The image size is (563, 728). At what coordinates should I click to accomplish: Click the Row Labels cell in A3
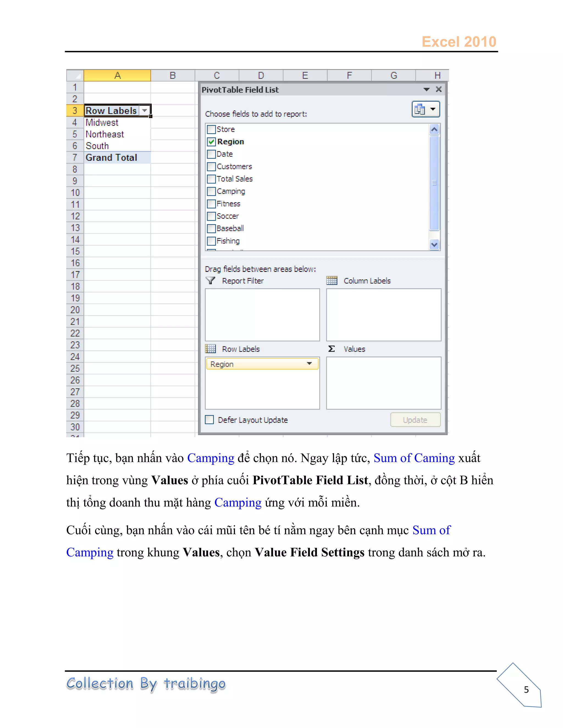pos(117,110)
